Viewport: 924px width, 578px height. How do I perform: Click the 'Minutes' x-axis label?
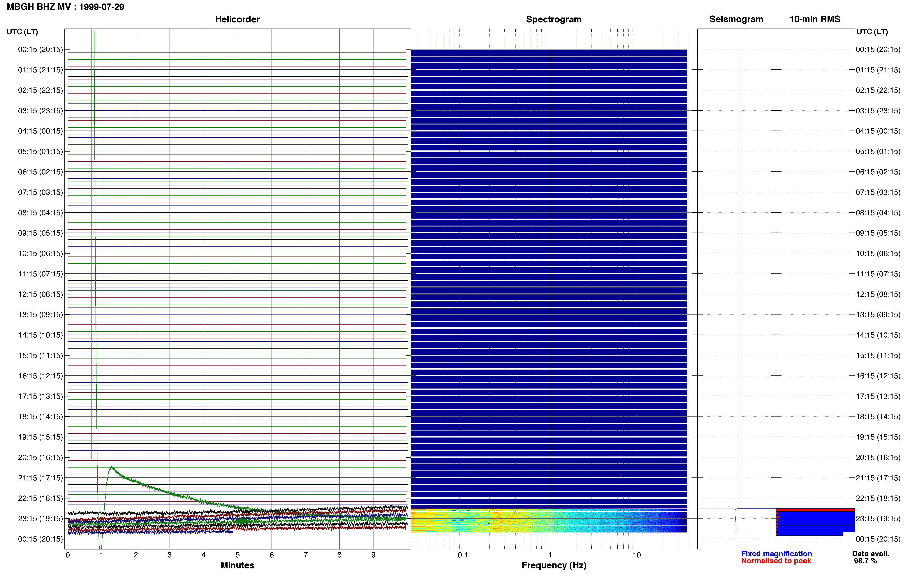(x=237, y=565)
